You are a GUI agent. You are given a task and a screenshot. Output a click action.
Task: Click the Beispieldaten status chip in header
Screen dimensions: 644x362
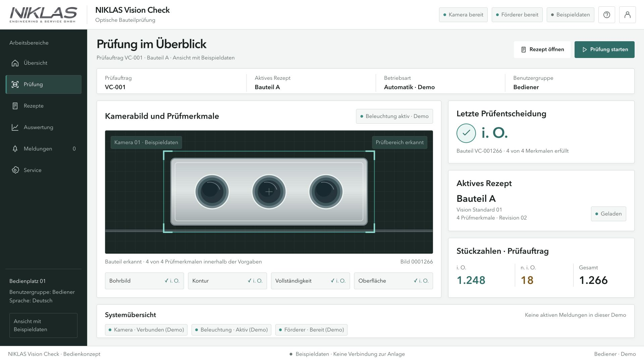coord(570,15)
